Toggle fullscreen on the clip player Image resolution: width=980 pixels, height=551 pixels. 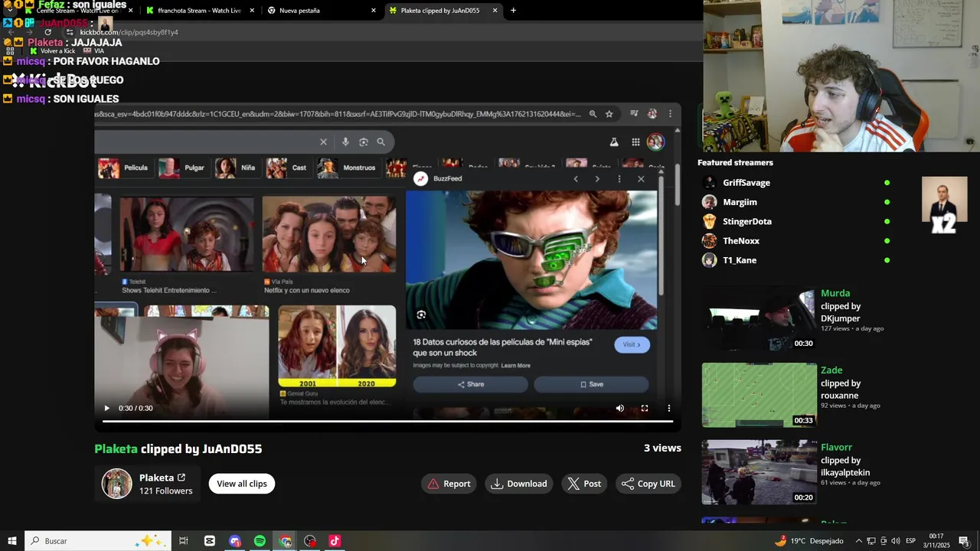(x=645, y=408)
